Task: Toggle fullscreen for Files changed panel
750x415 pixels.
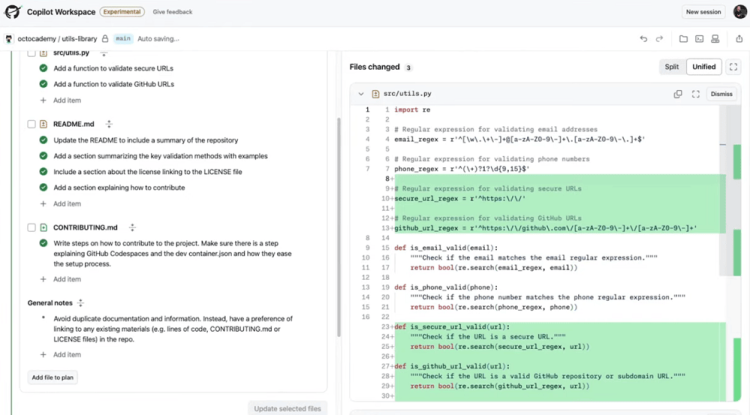Action: (x=733, y=67)
